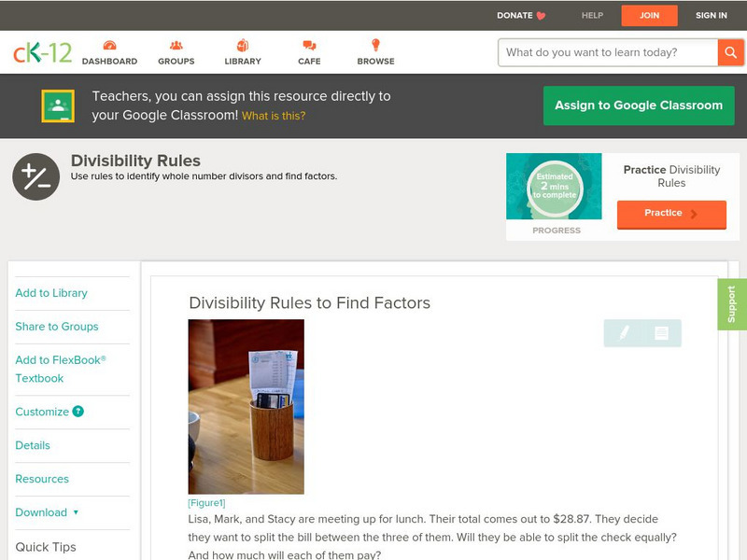
Task: Click 'Use rules to identify whole number divisors' subtitle
Action: point(204,176)
